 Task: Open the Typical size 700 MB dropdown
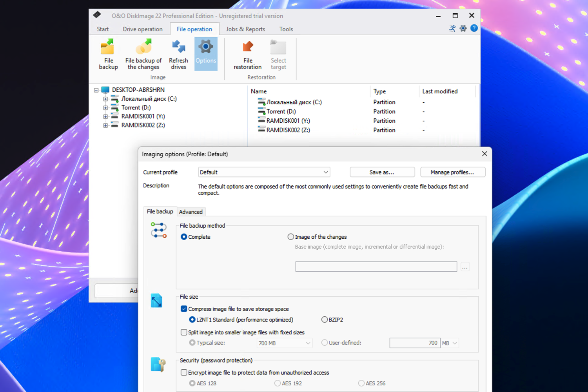(285, 343)
